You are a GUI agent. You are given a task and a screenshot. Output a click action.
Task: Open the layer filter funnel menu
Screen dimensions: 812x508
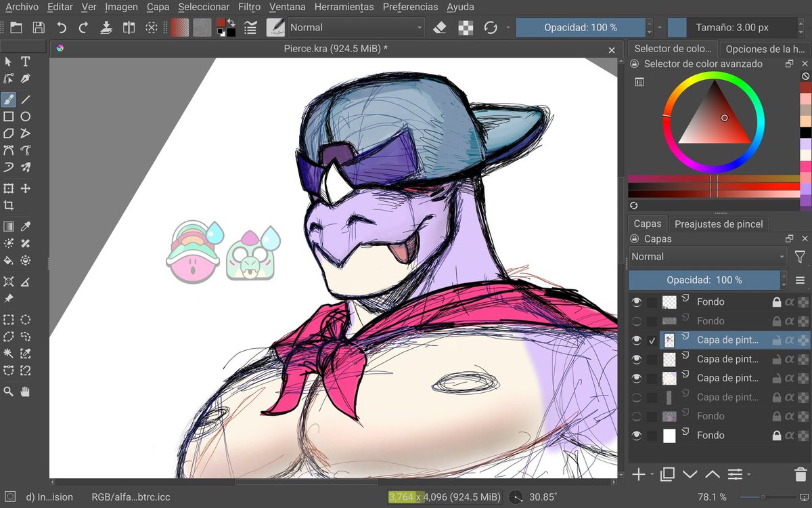[x=800, y=257]
